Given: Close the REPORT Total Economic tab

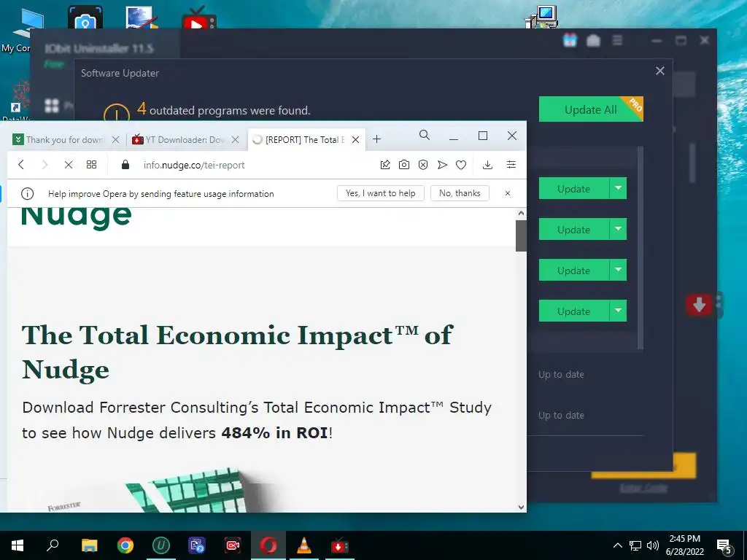Looking at the screenshot, I should coord(355,139).
